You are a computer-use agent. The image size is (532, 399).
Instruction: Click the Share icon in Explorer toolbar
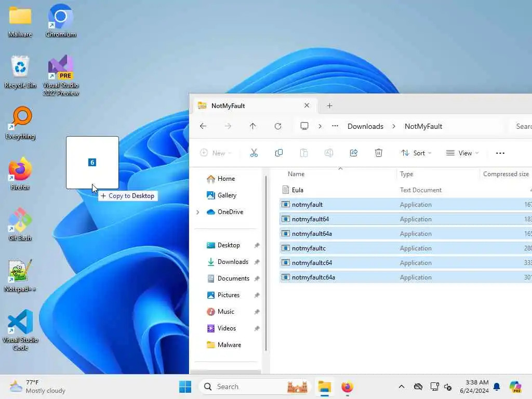click(x=353, y=153)
